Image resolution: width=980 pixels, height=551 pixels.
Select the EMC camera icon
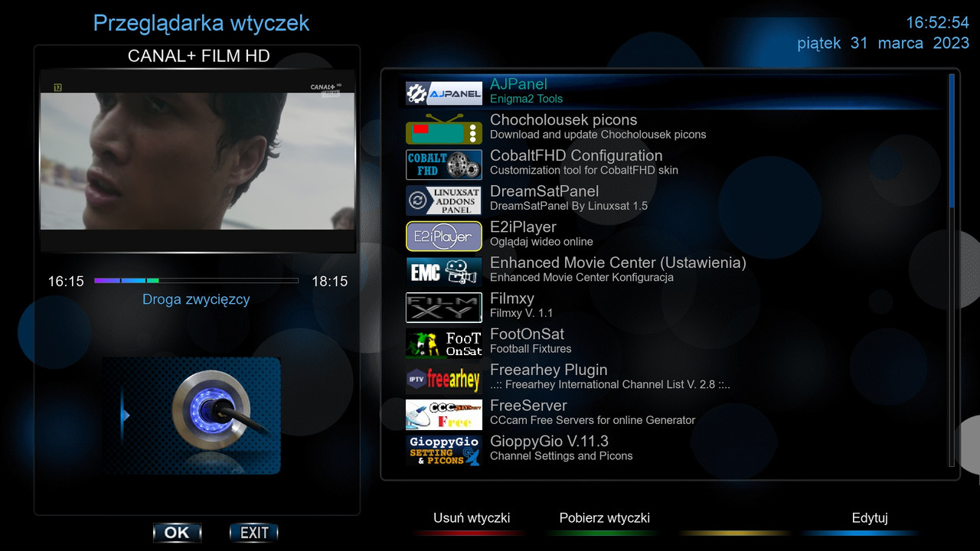click(x=444, y=272)
